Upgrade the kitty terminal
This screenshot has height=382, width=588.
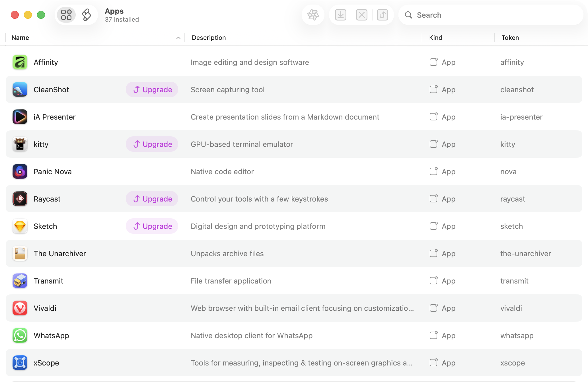coord(152,144)
